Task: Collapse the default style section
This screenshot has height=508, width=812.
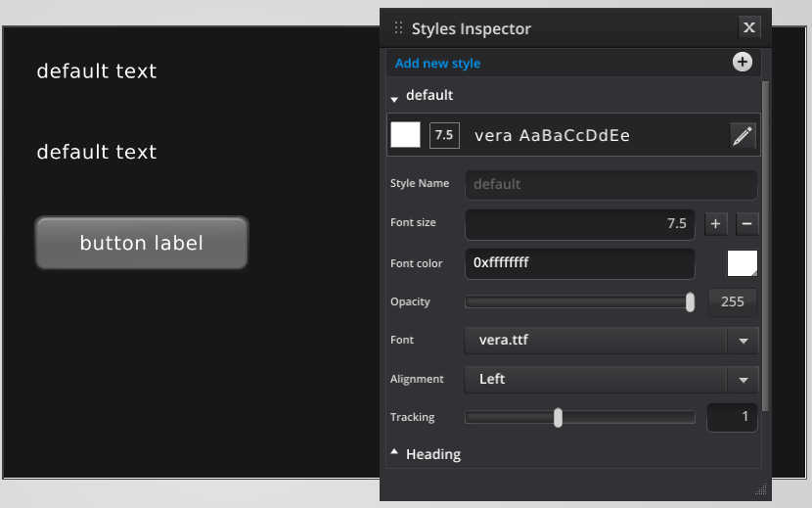Action: [394, 98]
